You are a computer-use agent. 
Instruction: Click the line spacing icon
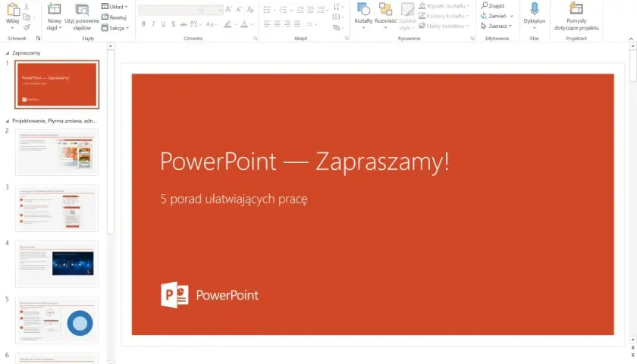click(322, 10)
